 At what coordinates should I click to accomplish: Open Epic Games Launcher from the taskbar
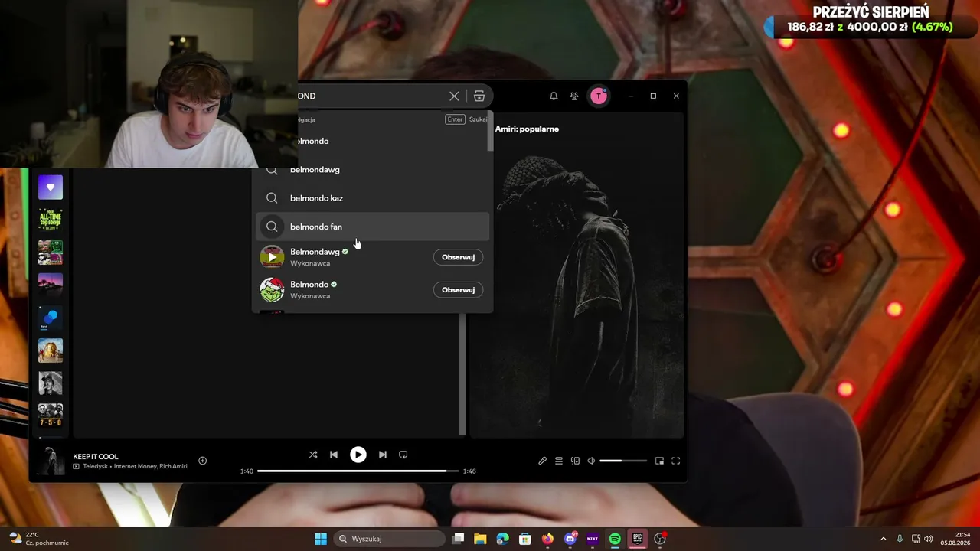click(x=637, y=539)
